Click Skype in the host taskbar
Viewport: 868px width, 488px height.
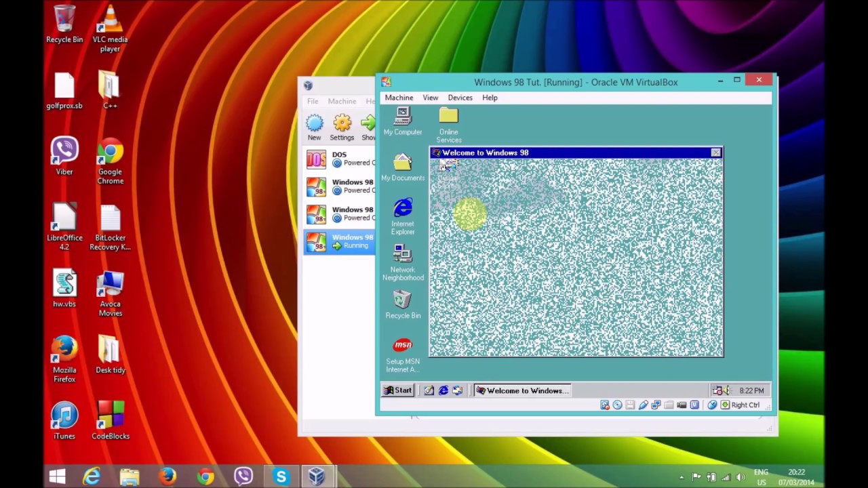click(281, 476)
